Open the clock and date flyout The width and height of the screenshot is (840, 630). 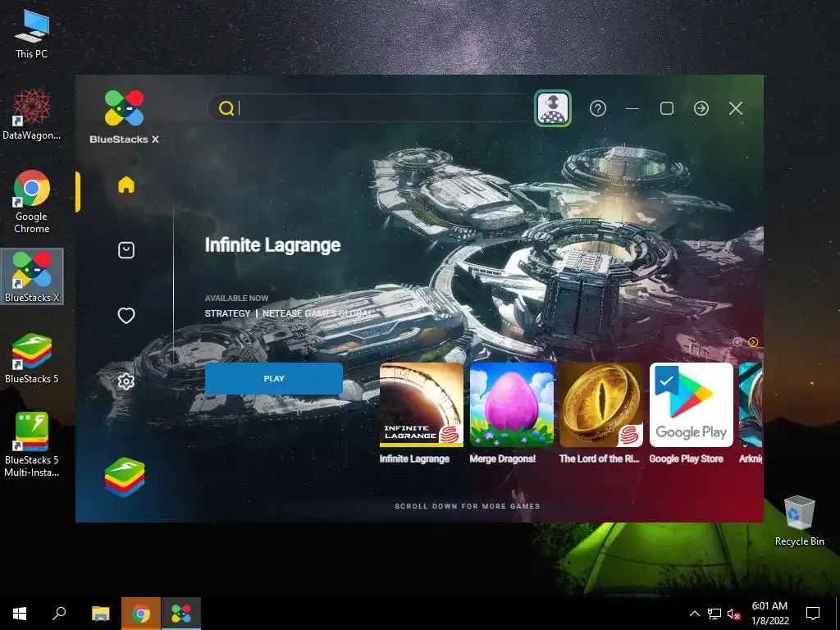point(769,614)
